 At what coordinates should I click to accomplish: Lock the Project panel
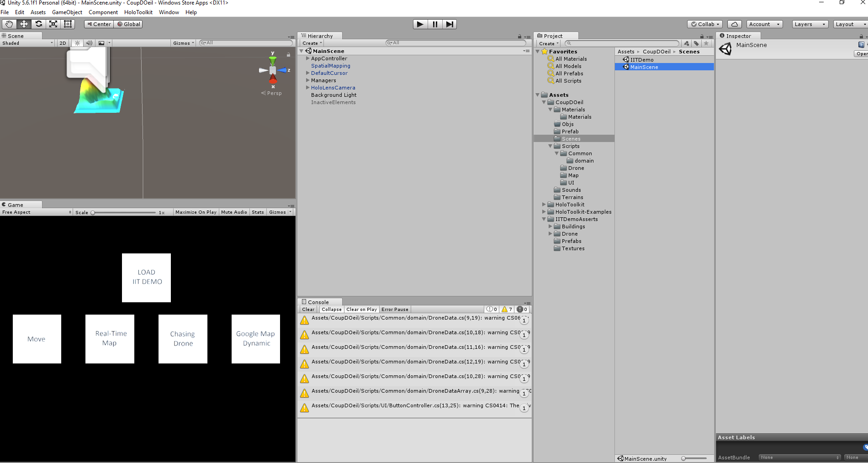point(702,37)
